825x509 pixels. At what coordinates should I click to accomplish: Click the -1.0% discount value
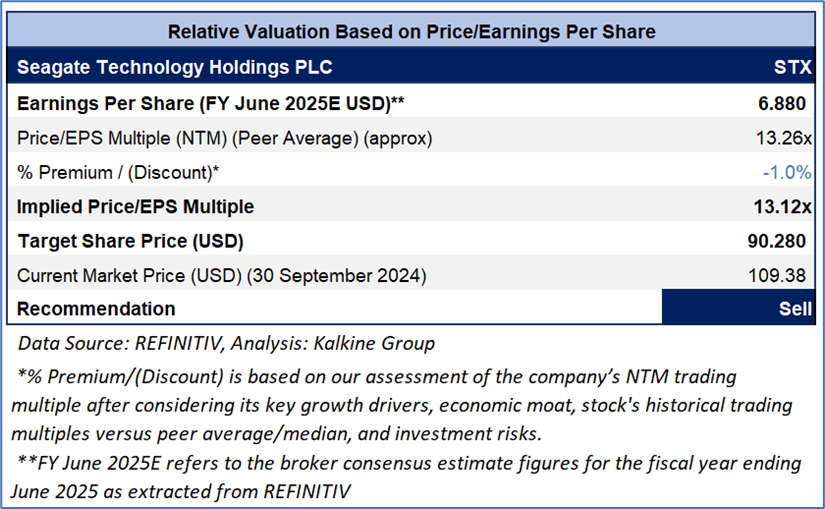point(786,172)
